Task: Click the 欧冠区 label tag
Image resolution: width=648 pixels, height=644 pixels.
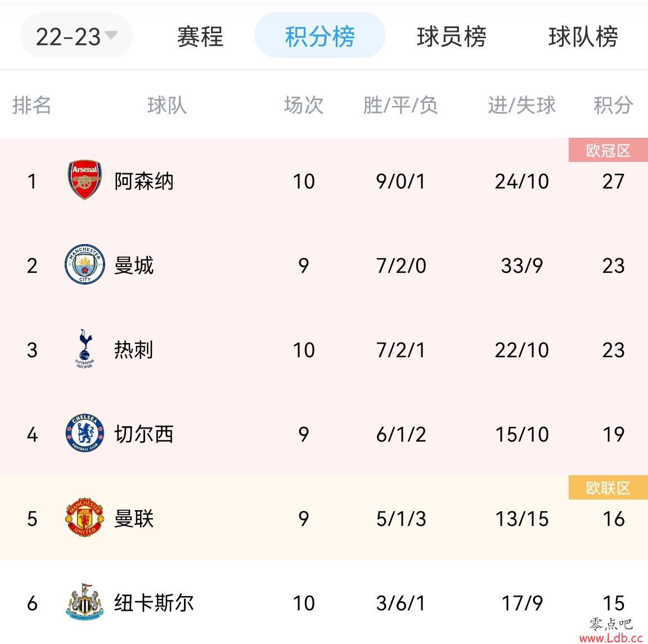Action: tap(608, 150)
